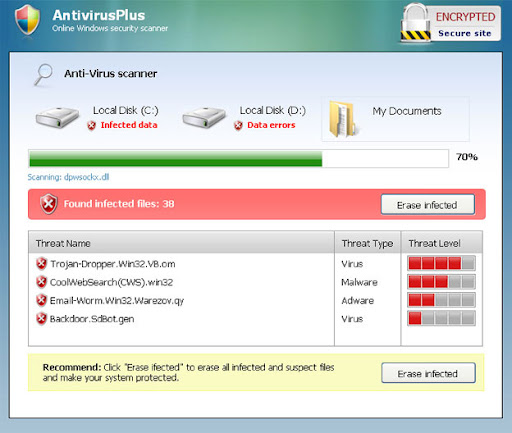Click the Threat Level column header
The height and width of the screenshot is (433, 512).
point(442,243)
